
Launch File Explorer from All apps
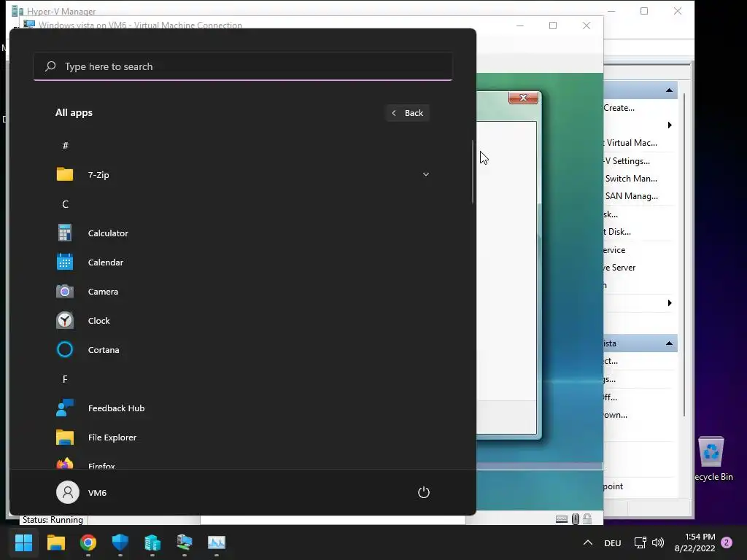click(242, 437)
